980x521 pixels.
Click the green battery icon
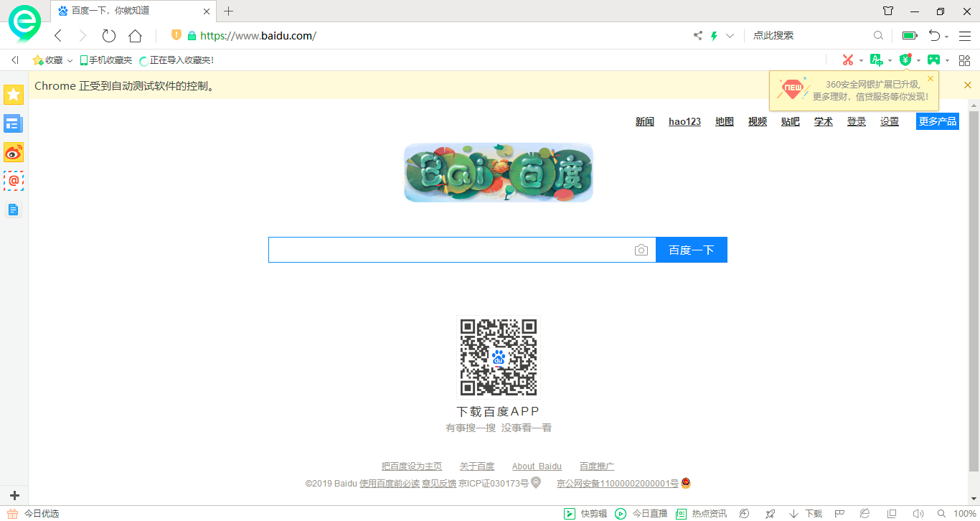910,36
